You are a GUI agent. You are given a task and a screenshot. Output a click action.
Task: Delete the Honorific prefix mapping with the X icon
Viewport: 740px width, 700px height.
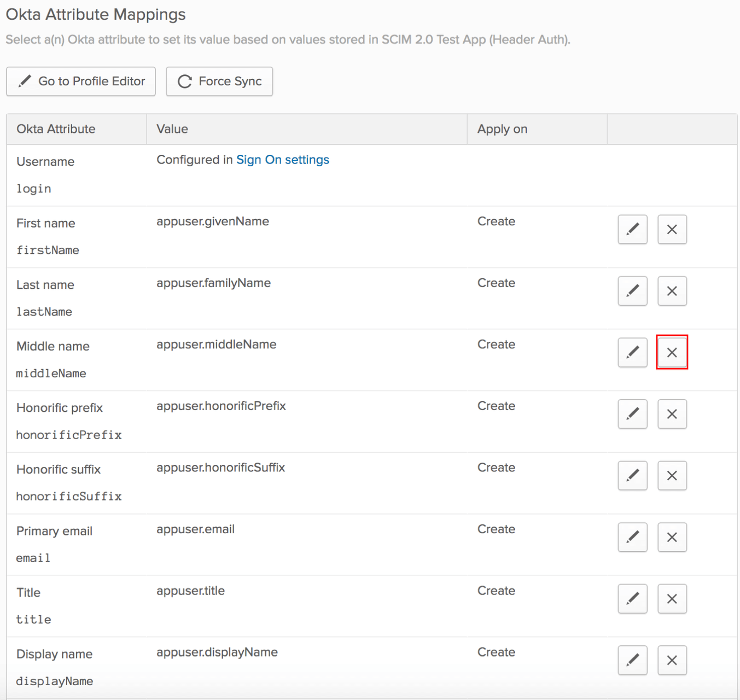(x=672, y=414)
